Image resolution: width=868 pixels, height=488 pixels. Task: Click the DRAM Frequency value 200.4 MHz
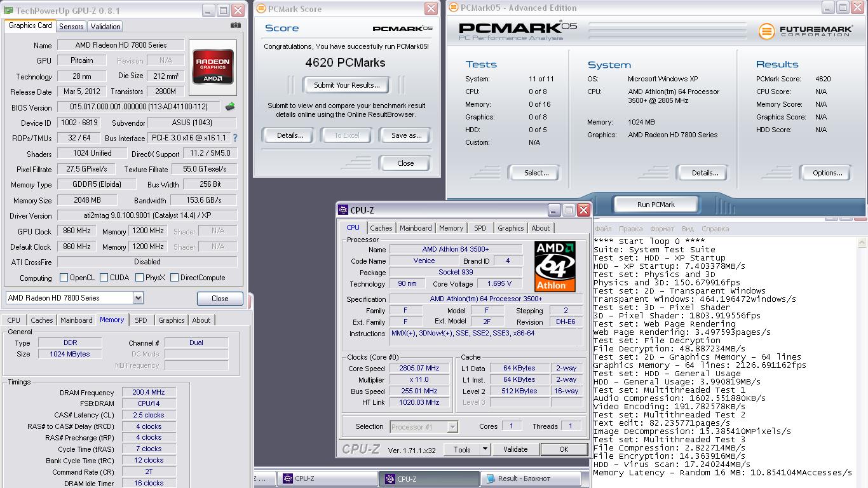(149, 393)
